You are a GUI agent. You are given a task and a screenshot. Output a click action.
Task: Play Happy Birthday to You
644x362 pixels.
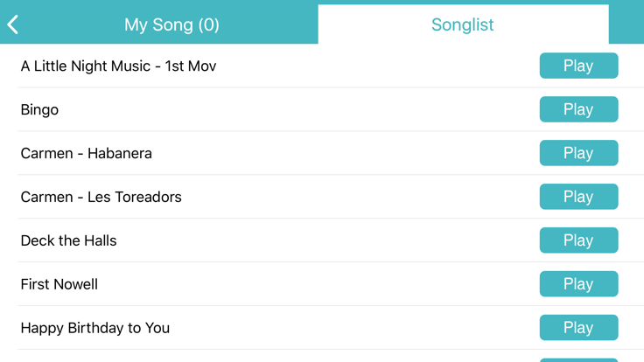click(x=578, y=328)
